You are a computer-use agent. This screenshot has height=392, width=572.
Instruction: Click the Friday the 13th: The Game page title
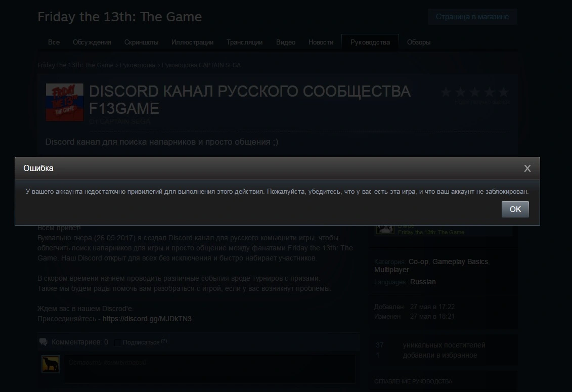(120, 17)
